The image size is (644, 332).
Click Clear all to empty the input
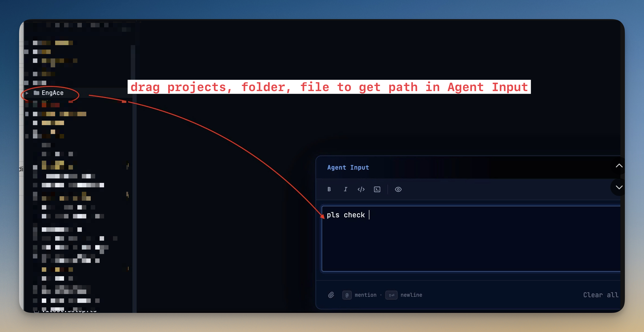click(601, 295)
